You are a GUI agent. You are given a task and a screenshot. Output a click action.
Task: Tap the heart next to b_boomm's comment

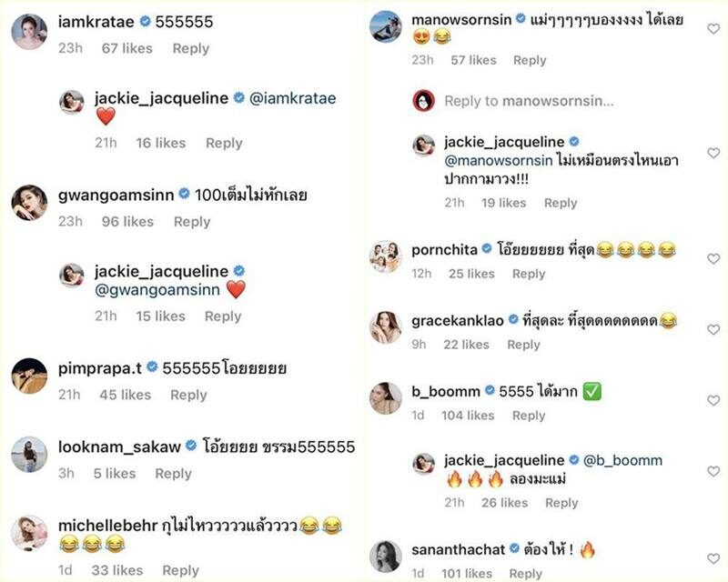pos(713,400)
